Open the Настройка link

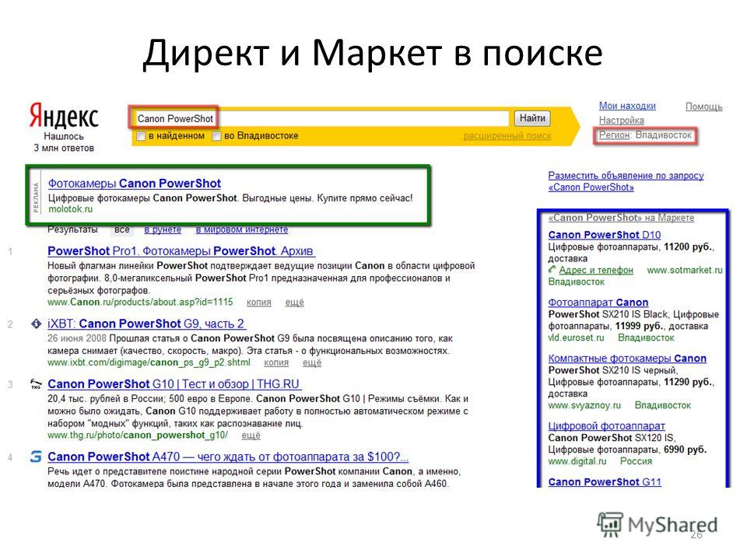pos(621,121)
